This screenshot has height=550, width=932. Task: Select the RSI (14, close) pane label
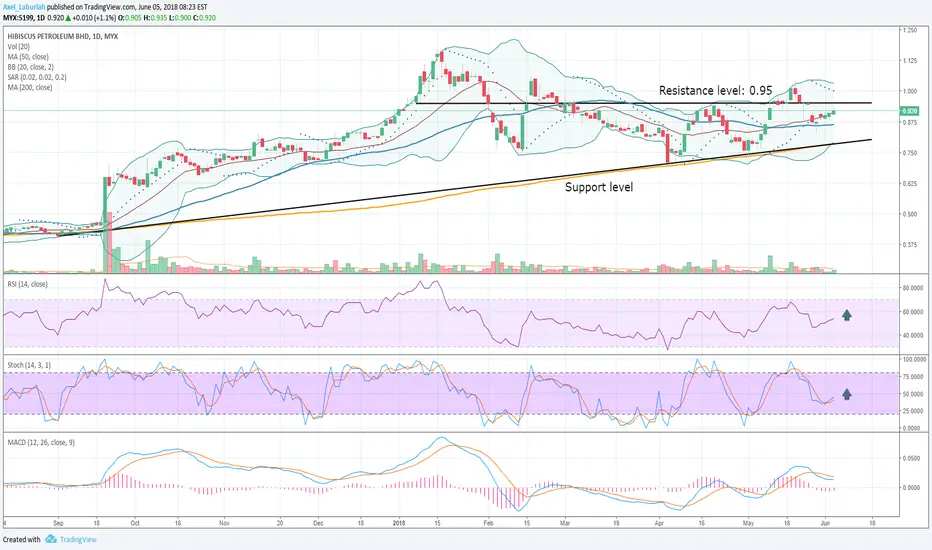[x=27, y=284]
